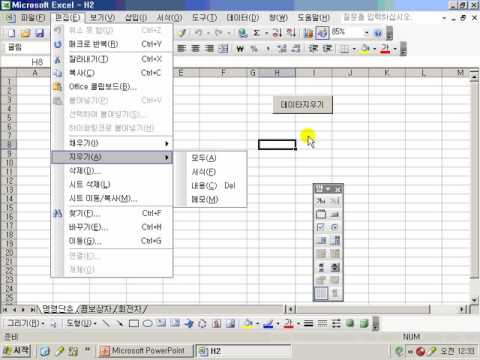480x360 pixels.
Task: Click the Align Left icon
Action: (x=181, y=49)
